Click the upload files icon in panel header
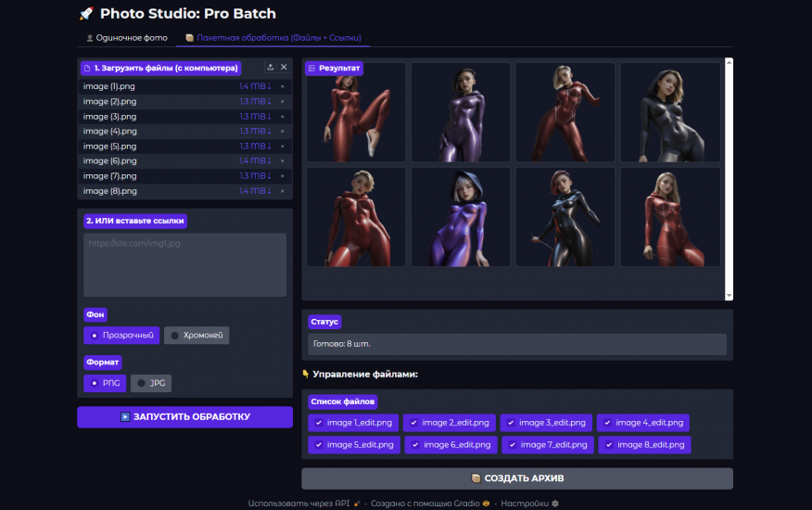This screenshot has height=510, width=812. click(270, 68)
